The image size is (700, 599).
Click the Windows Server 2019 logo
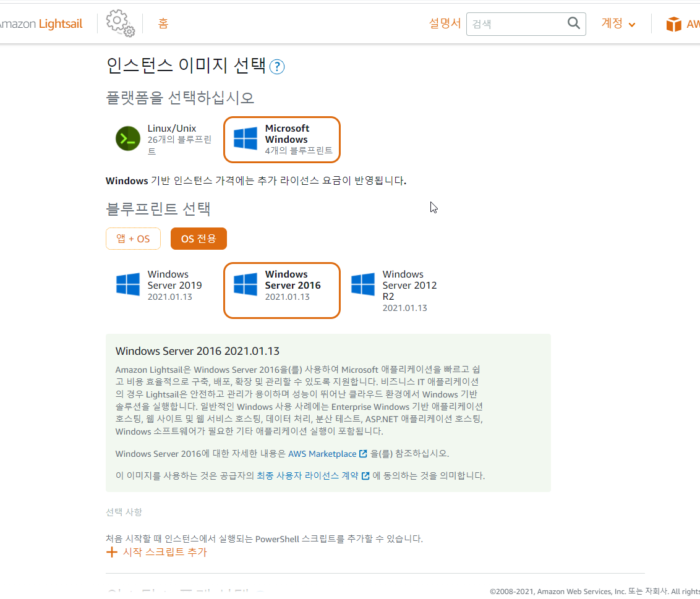click(x=128, y=284)
